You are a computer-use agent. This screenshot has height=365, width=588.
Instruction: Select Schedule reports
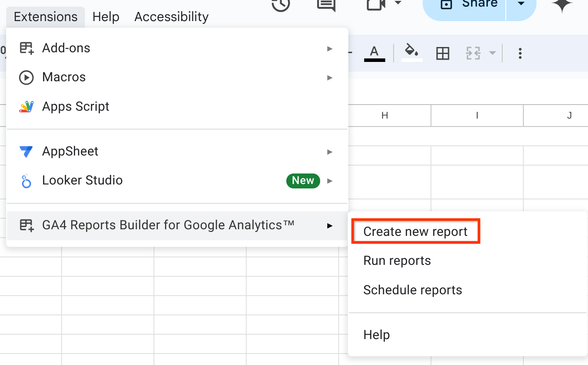(413, 290)
